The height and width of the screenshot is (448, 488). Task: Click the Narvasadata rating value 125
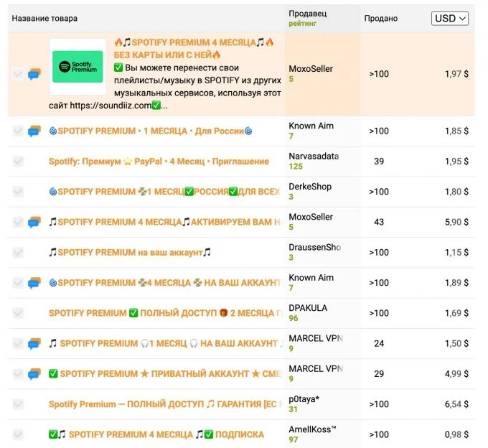pyautogui.click(x=296, y=167)
